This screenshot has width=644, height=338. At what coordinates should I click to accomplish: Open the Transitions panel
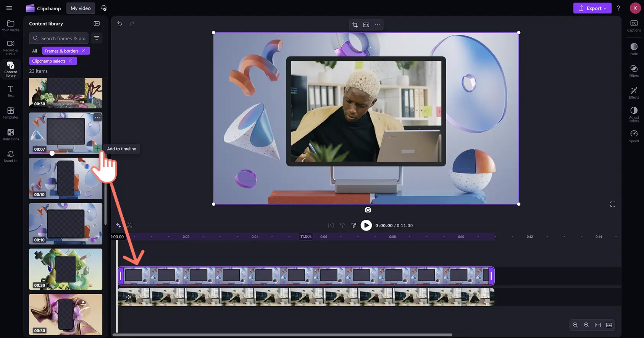point(11,135)
